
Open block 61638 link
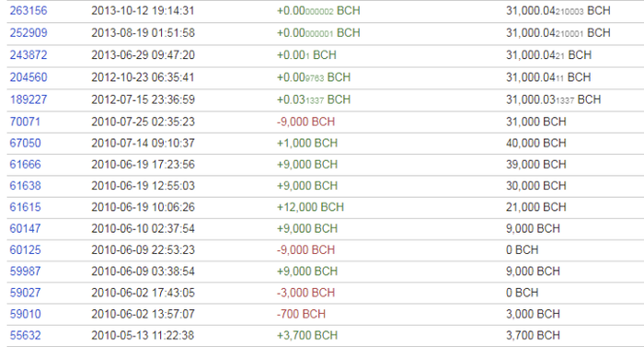[25, 186]
